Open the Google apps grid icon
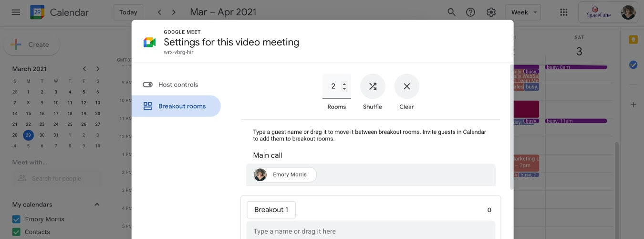644x239 pixels. coord(563,12)
